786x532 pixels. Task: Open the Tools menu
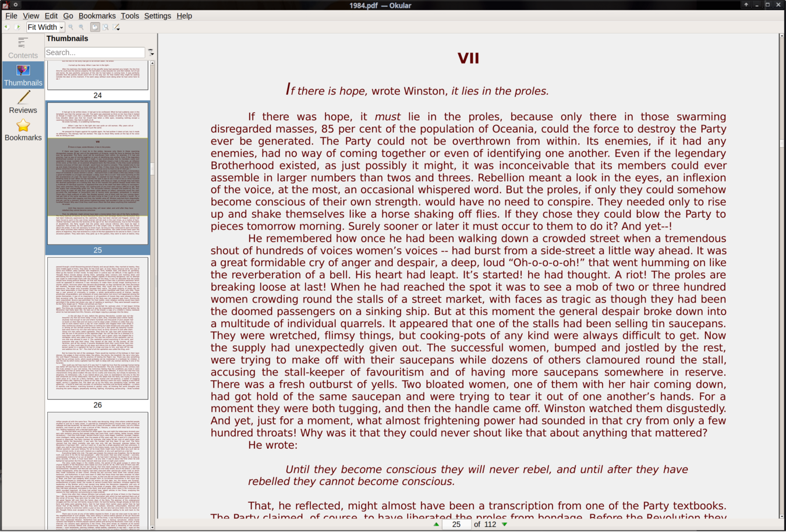(x=130, y=16)
